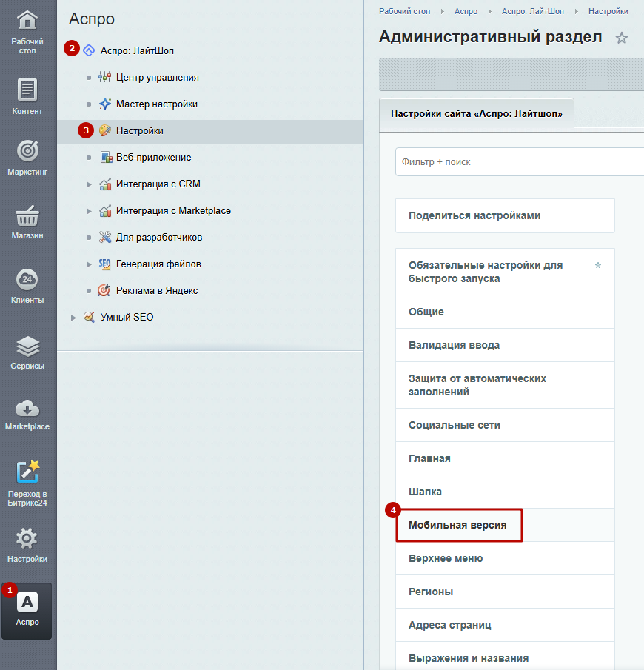Open the Клиенты 24 cloud icon
The image size is (644, 670).
27,279
